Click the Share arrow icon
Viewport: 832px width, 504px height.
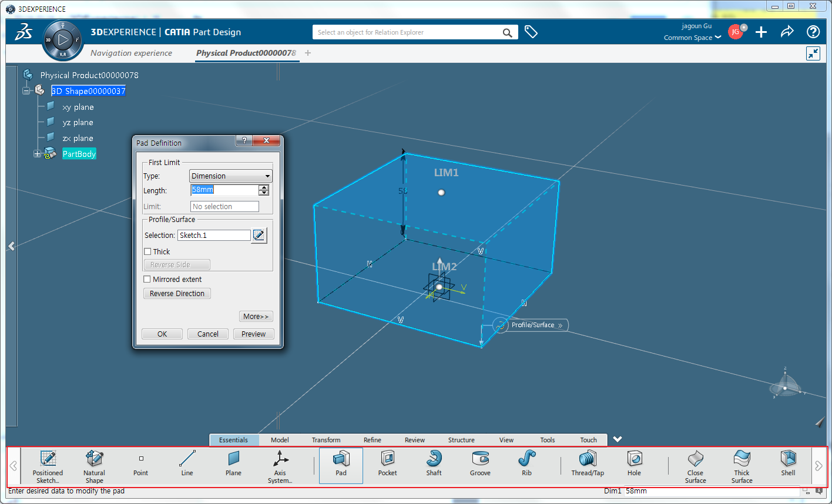pyautogui.click(x=787, y=32)
